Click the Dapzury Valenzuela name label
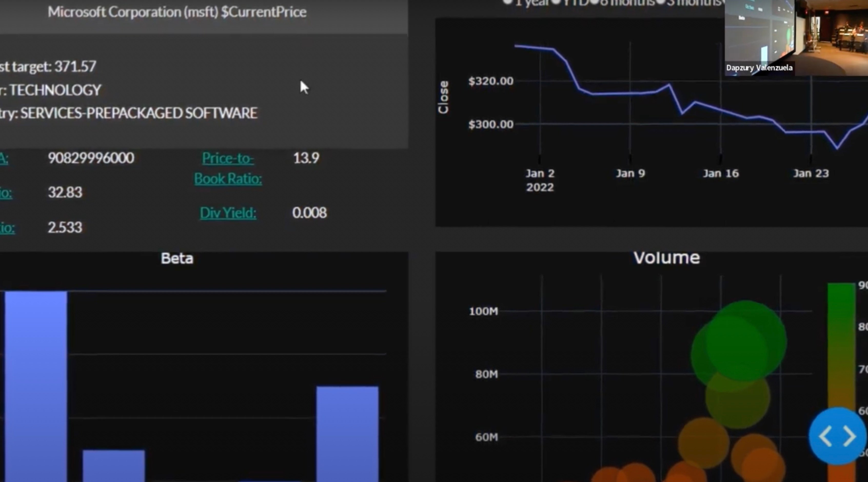The width and height of the screenshot is (868, 482). click(759, 68)
